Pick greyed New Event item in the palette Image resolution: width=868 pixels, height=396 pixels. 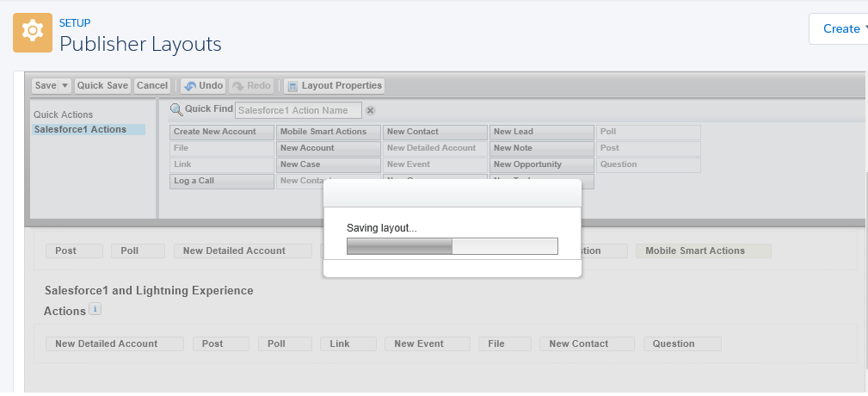pyautogui.click(x=435, y=164)
